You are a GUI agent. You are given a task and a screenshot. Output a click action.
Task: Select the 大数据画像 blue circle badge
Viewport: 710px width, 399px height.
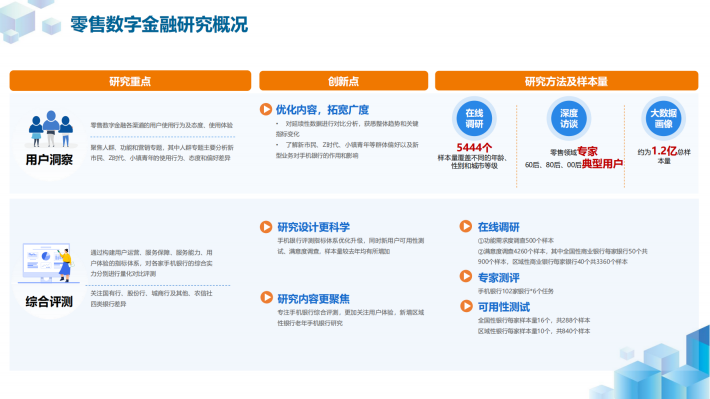(x=663, y=119)
